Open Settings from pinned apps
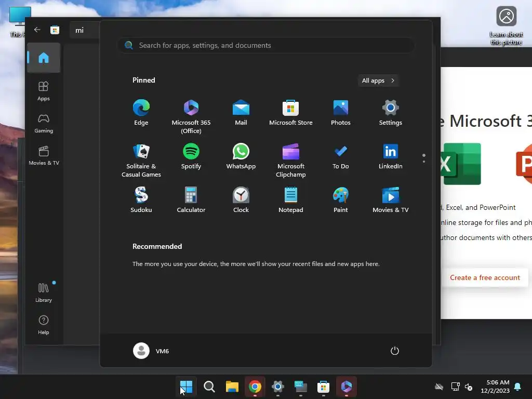 tap(391, 113)
